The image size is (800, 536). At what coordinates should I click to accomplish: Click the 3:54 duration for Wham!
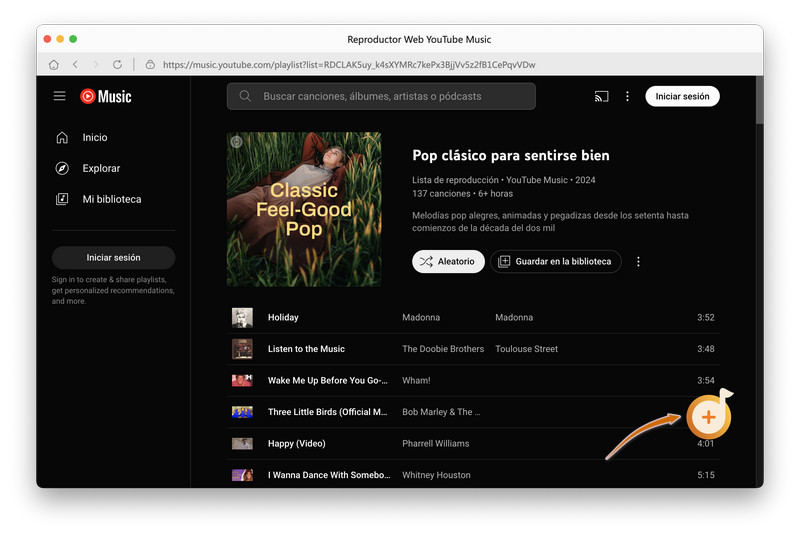(x=706, y=380)
